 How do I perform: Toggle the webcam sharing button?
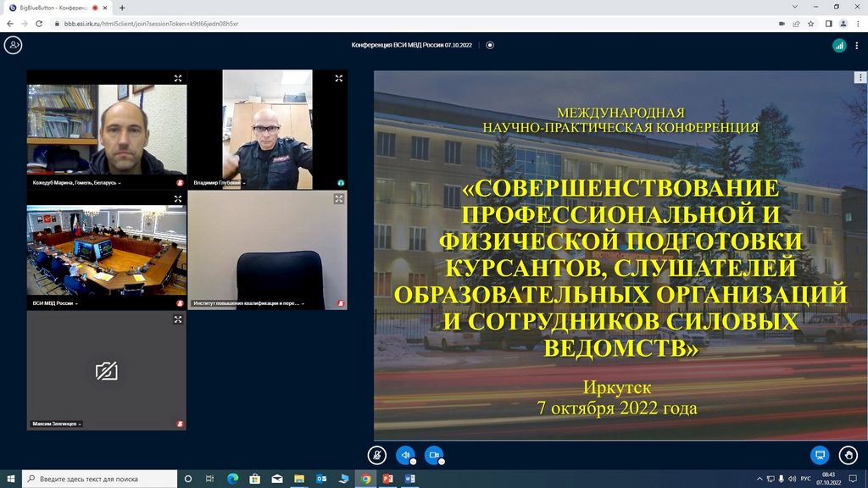coord(434,455)
